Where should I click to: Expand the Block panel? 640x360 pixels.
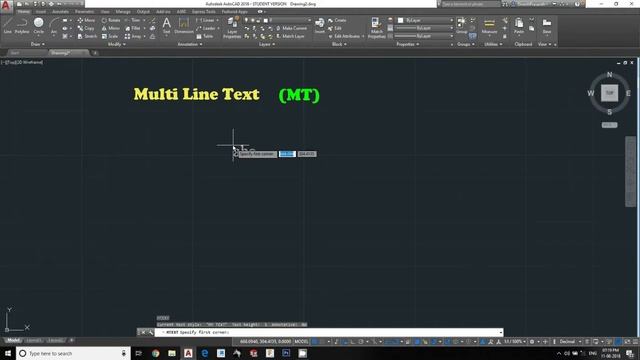tap(339, 44)
